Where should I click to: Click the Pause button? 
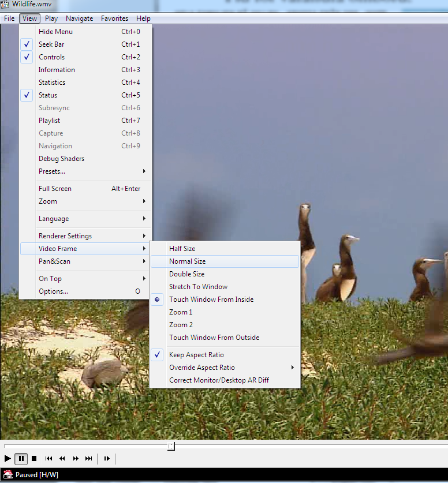[x=21, y=459]
